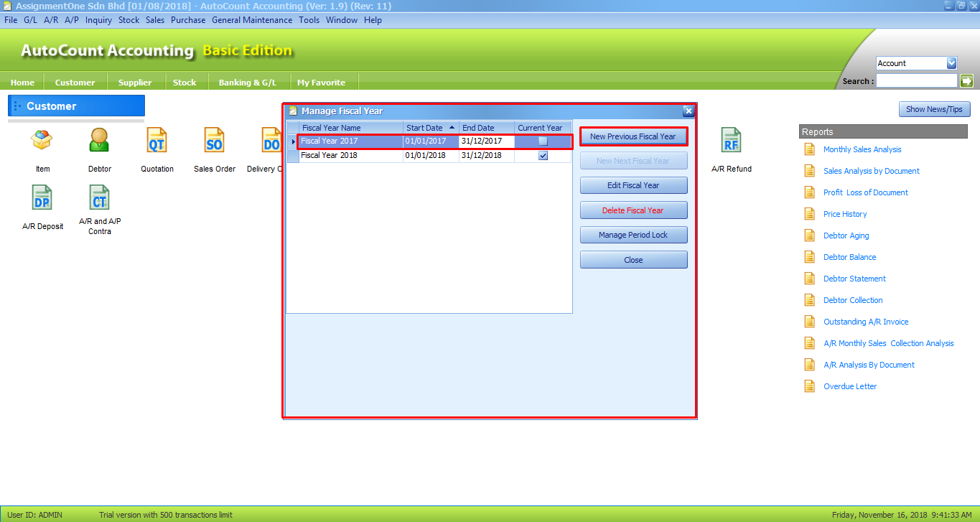The height and width of the screenshot is (522, 980).
Task: Click Monthly Sales Analysis report icon
Action: 810,149
